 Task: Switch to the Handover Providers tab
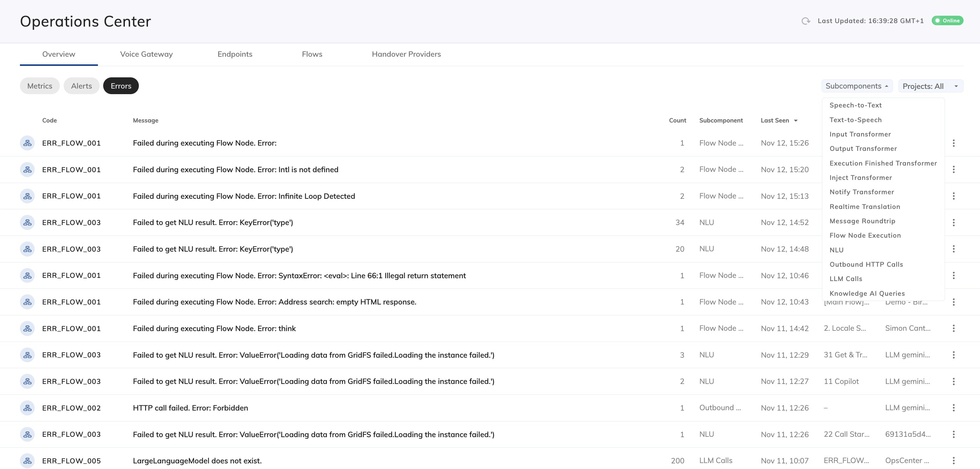click(406, 54)
